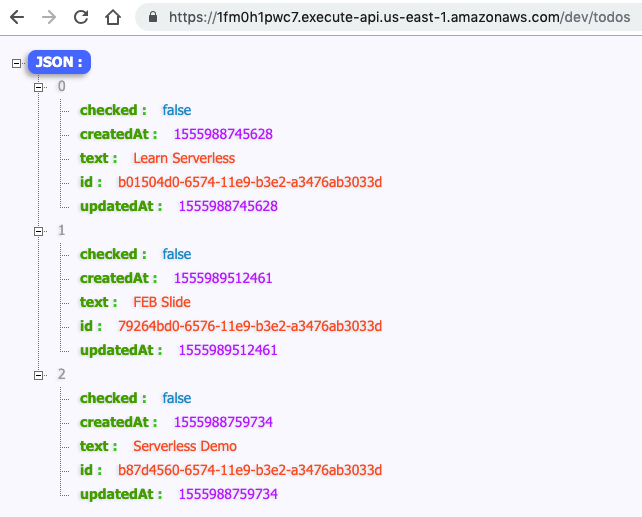The image size is (642, 517).
Task: Click the browser forward arrow
Action: coord(49,17)
